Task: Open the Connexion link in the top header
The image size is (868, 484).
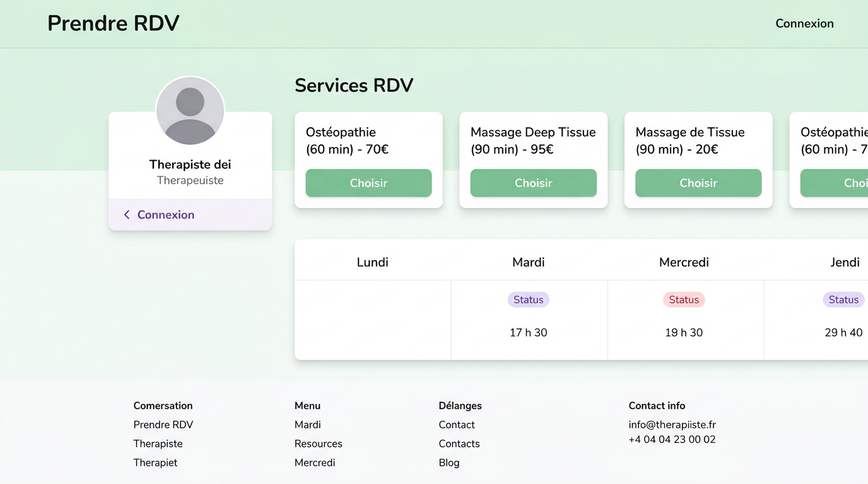Action: 804,23
